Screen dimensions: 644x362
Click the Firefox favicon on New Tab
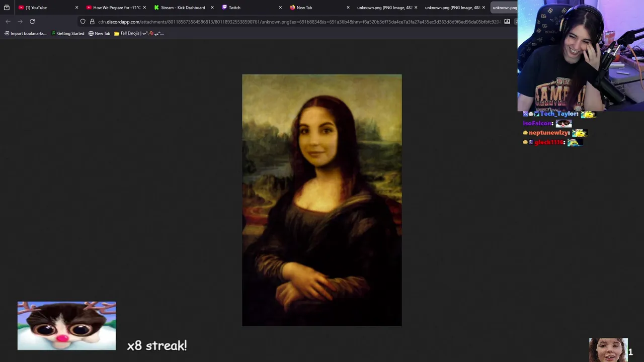[x=292, y=8]
